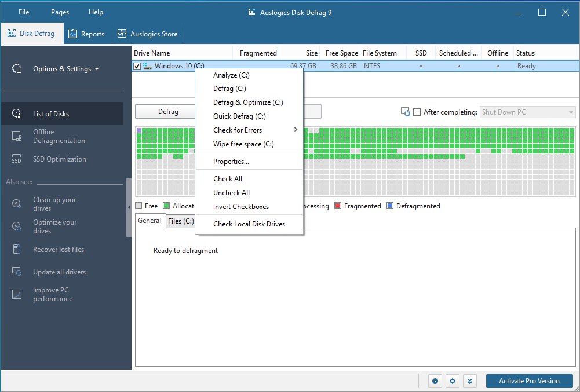
Task: Choose Analyze (C:) from context menu
Action: click(x=249, y=75)
